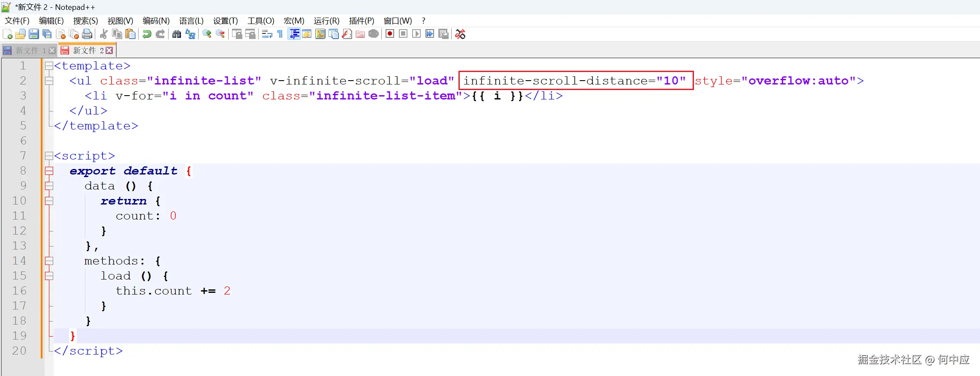Image resolution: width=980 pixels, height=376 pixels.
Task: Close the 新文件 2 tab
Action: [109, 51]
